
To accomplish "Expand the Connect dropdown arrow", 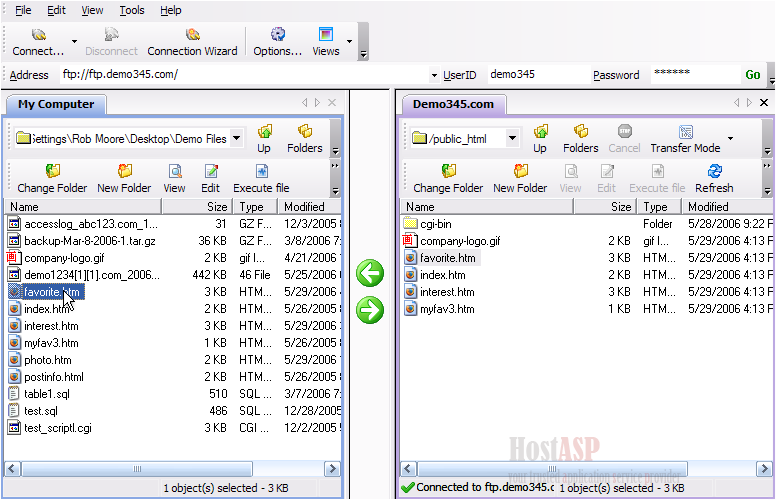I will point(74,42).
